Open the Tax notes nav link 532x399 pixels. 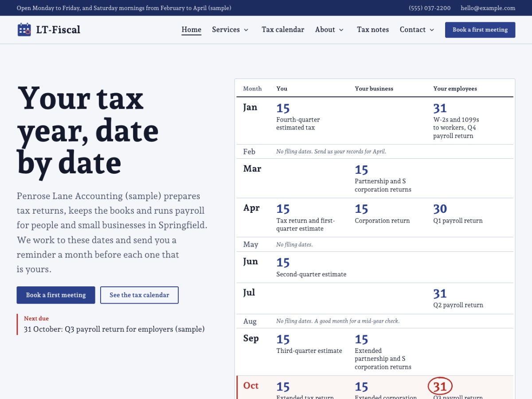(x=373, y=30)
